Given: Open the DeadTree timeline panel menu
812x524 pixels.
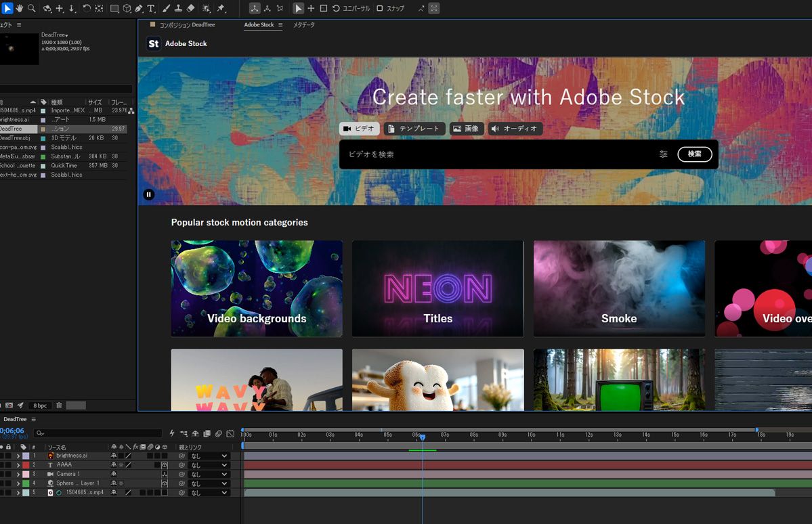Looking at the screenshot, I should pos(34,420).
